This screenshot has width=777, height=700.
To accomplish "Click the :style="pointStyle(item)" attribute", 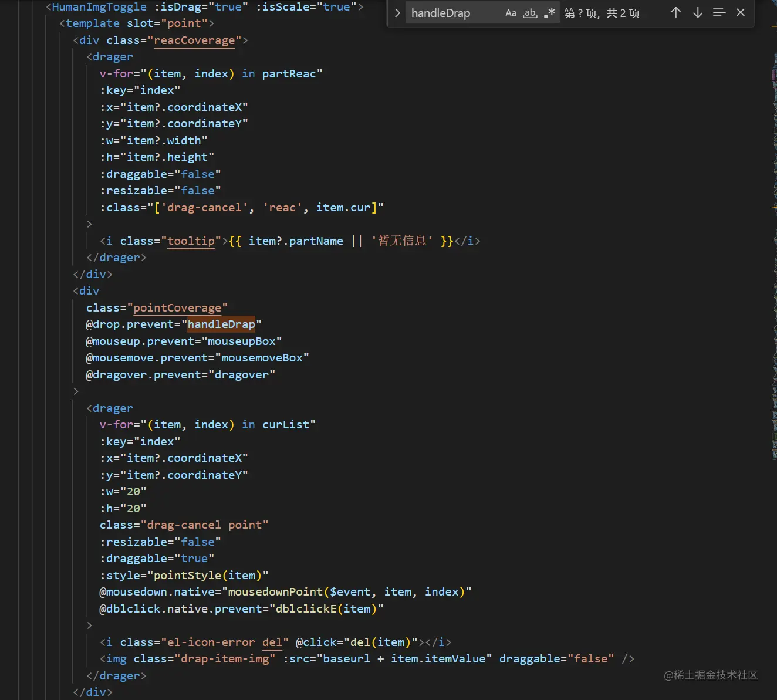I will tap(184, 576).
